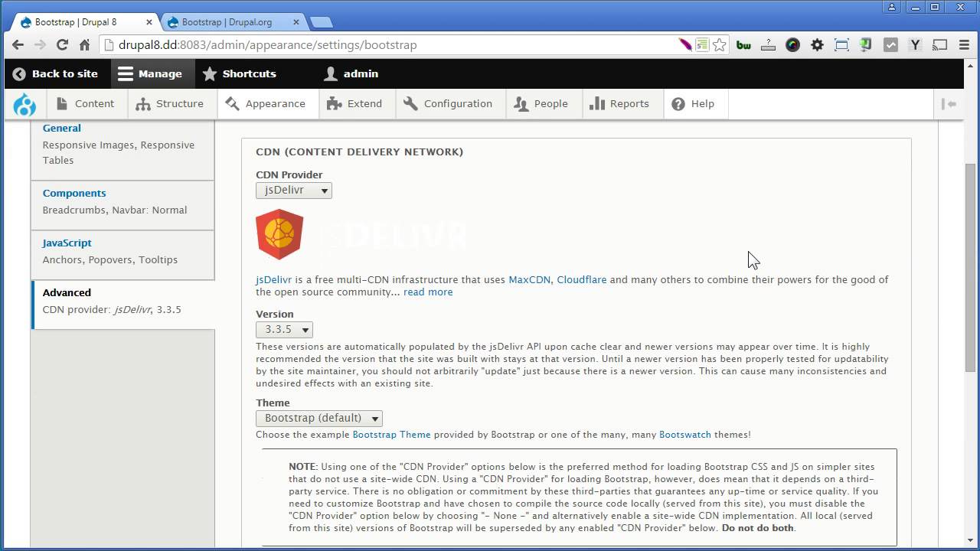Viewport: 980px width, 551px height.
Task: Open the browser home page
Action: [85, 44]
